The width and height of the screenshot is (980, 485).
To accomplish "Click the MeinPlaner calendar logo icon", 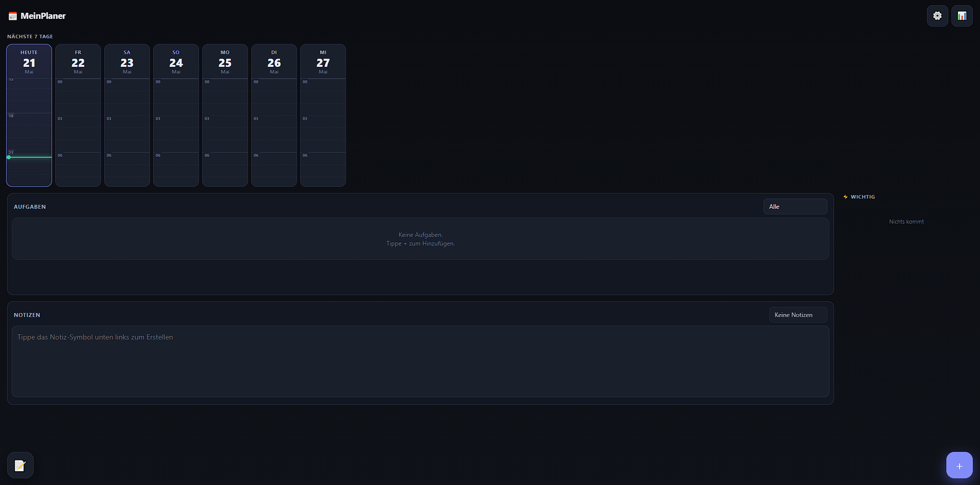I will (x=13, y=16).
